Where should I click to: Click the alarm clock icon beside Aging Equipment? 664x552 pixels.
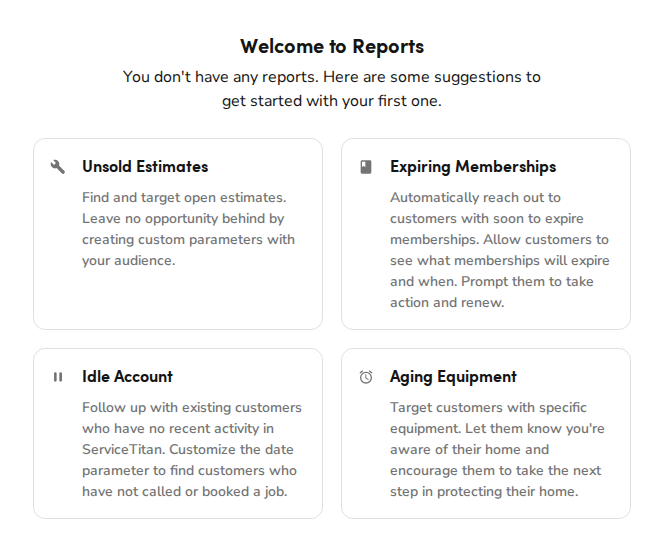tap(366, 377)
